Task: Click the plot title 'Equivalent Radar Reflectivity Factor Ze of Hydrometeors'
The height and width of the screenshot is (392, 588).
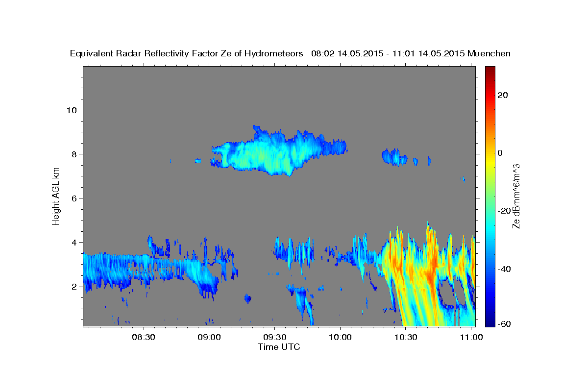Action: [187, 54]
